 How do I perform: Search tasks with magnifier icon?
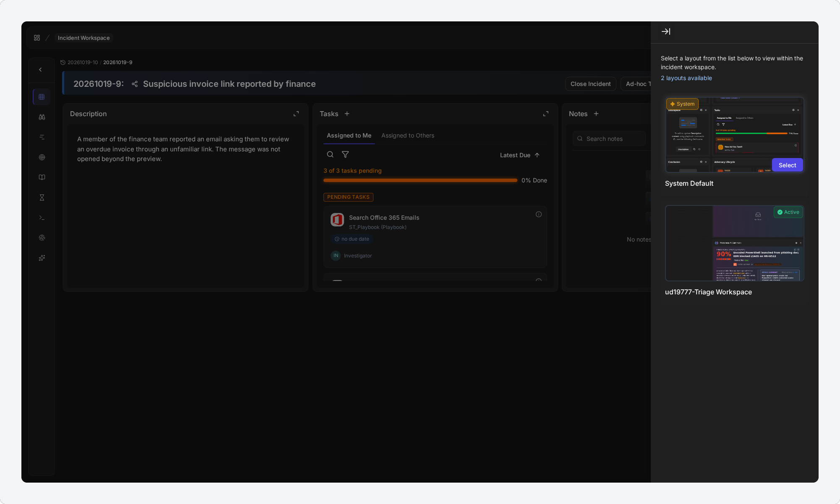[330, 154]
